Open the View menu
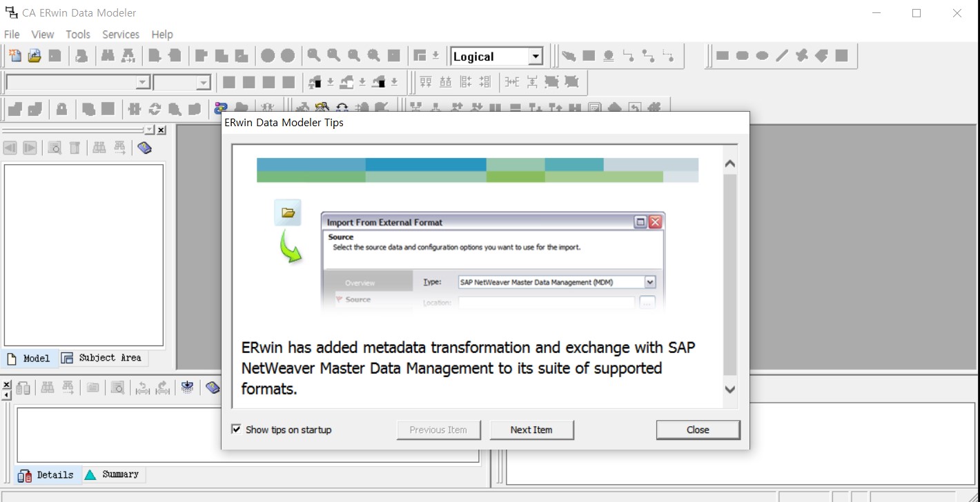This screenshot has width=980, height=502. pyautogui.click(x=42, y=34)
